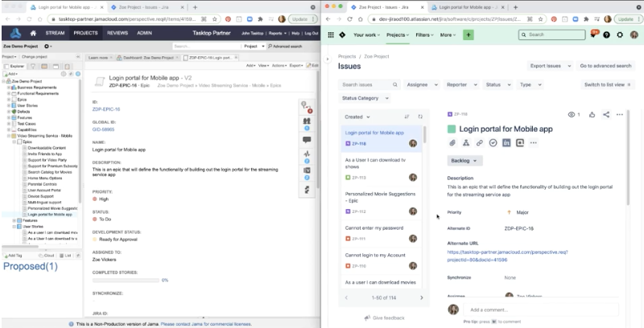This screenshot has height=328, width=644.
Task: Click the link issue chain icon
Action: (481, 142)
